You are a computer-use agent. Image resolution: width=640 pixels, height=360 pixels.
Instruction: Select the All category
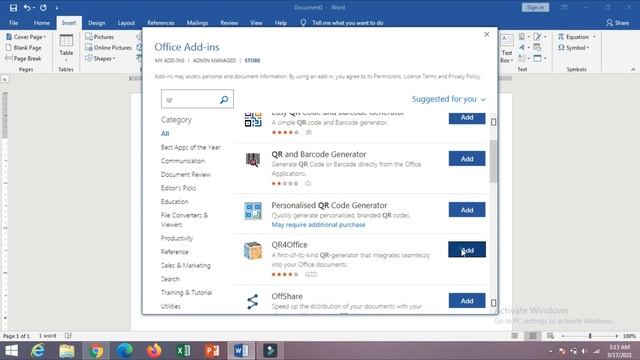(165, 133)
